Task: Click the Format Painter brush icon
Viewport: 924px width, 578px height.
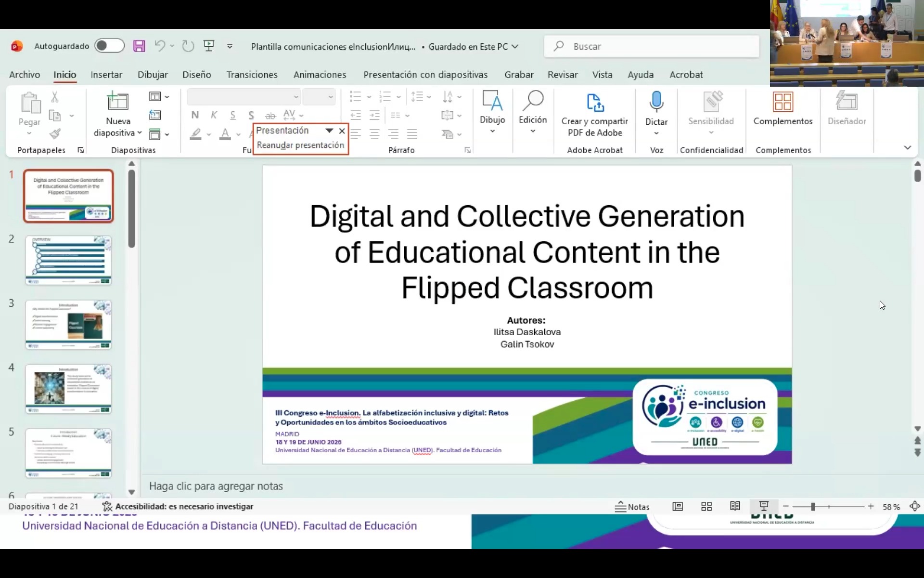Action: tap(55, 134)
